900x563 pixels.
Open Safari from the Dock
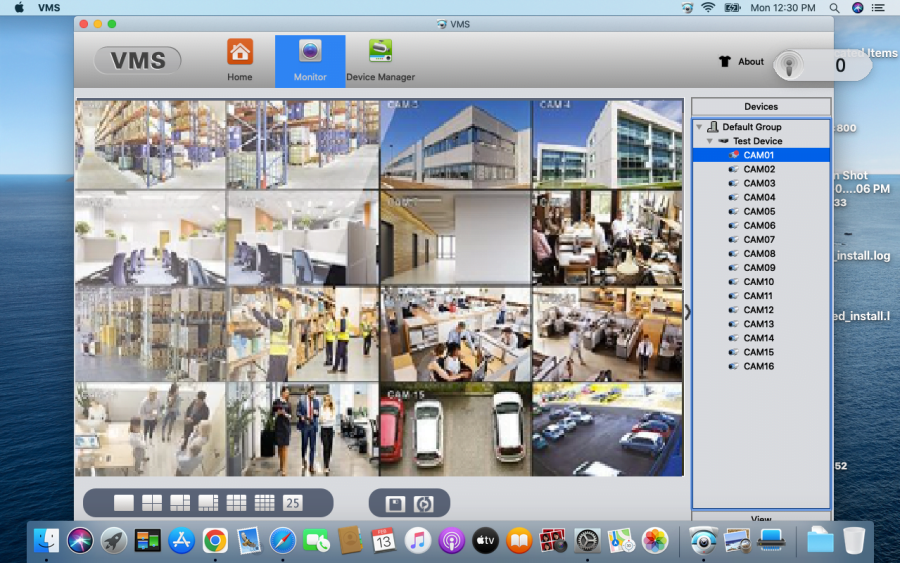pos(282,541)
